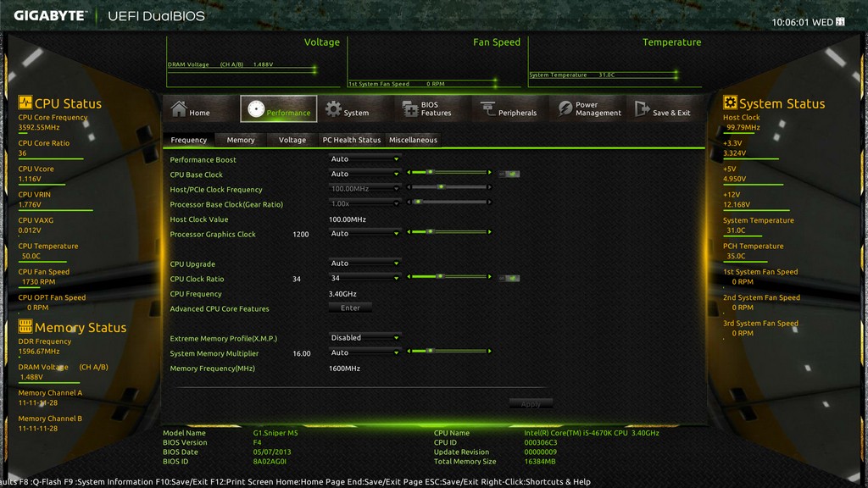This screenshot has height=488, width=868.
Task: Switch to the PC Health Status tab
Action: [352, 140]
